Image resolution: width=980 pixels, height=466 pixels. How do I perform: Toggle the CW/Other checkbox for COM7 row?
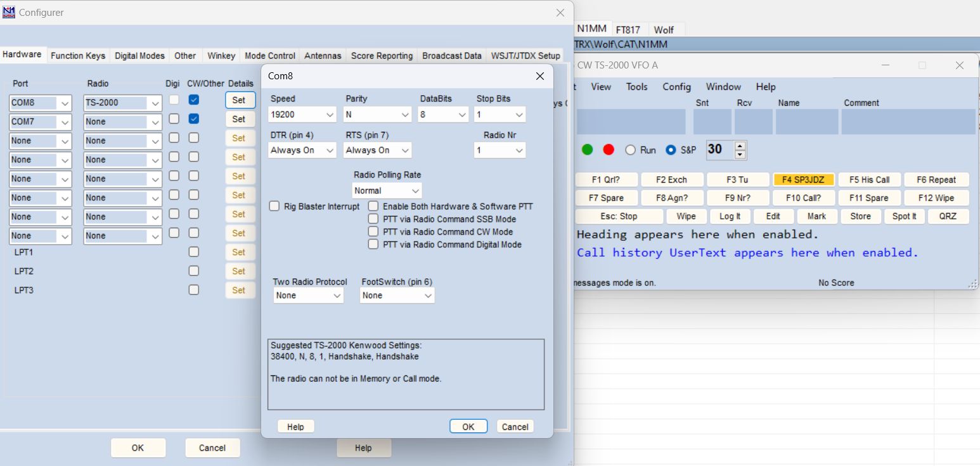pyautogui.click(x=194, y=119)
